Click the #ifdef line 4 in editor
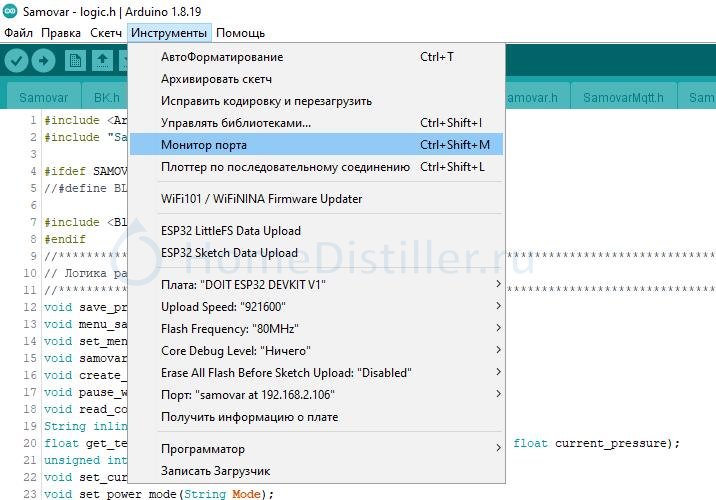This screenshot has width=716, height=500. coord(85,171)
